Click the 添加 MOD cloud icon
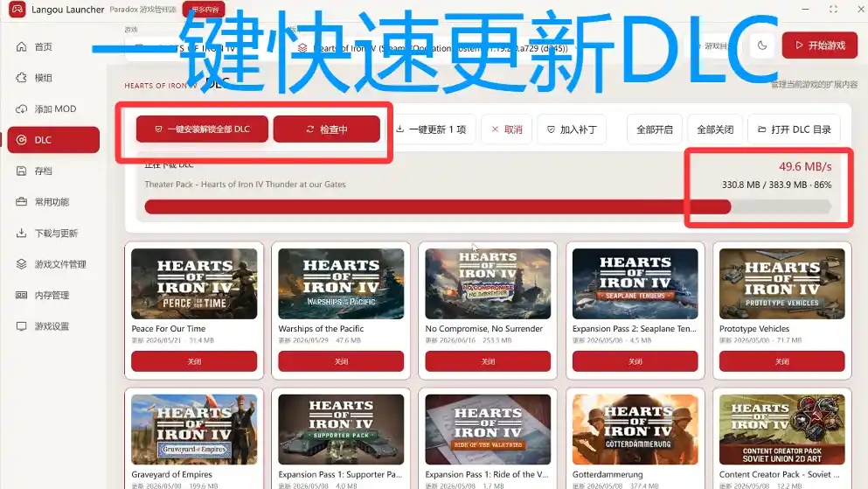The height and width of the screenshot is (489, 868). [x=21, y=108]
